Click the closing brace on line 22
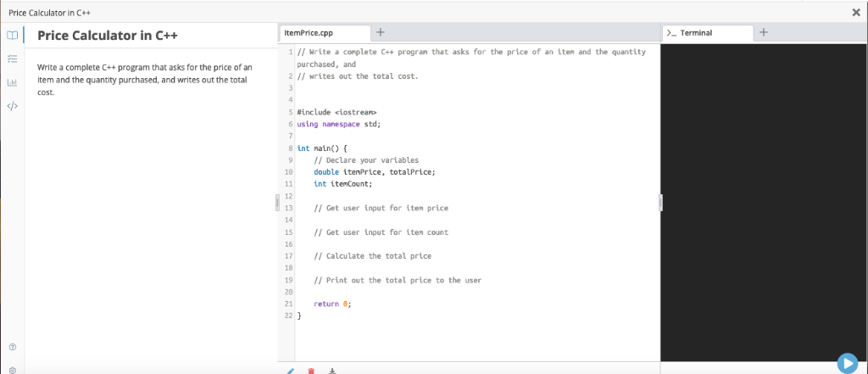 click(x=299, y=315)
